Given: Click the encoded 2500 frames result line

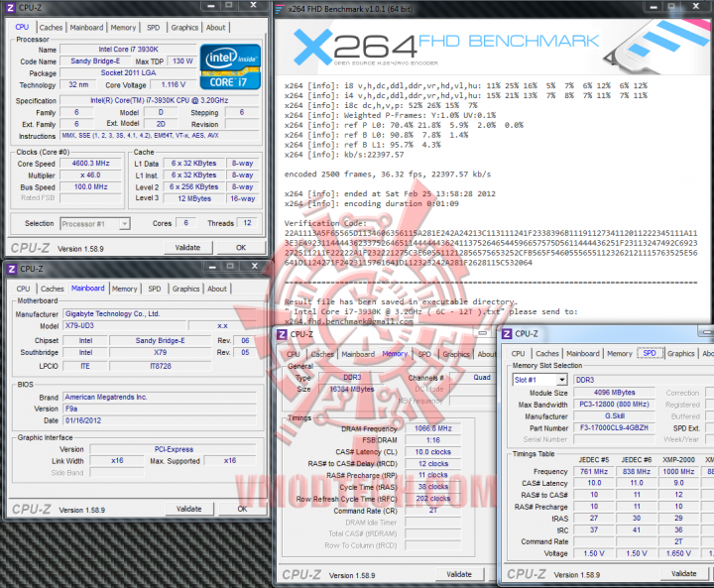Looking at the screenshot, I should click(388, 174).
